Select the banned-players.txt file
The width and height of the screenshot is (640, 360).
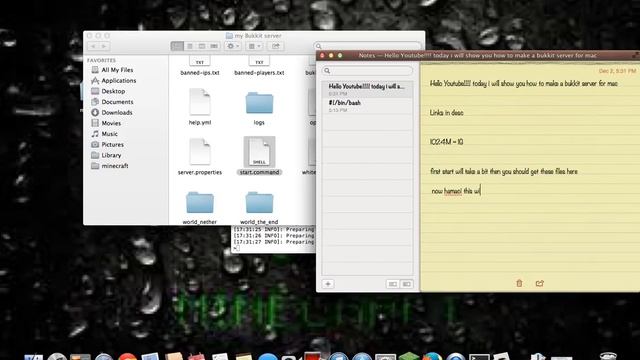[259, 67]
